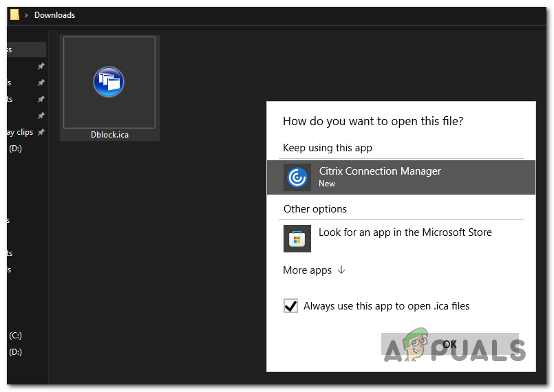554x392 pixels.
Task: Click the Microsoft Store bag icon
Action: point(297,239)
